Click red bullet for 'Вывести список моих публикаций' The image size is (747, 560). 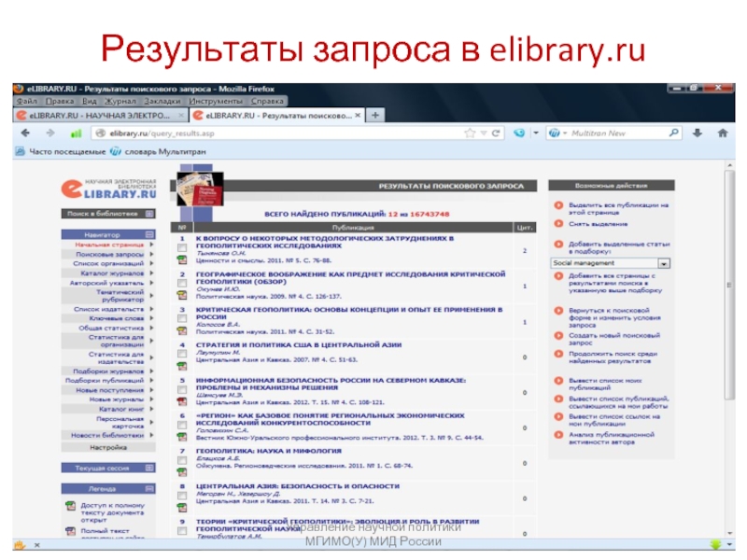click(558, 381)
